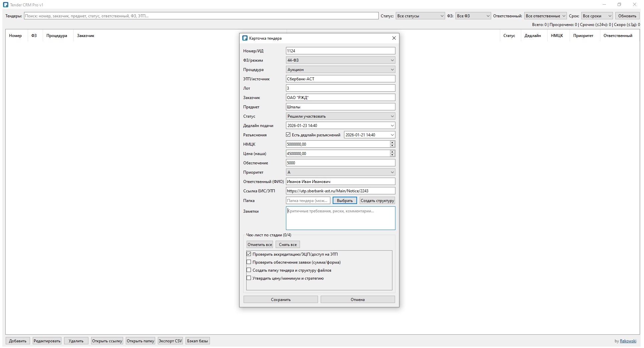Sort table by Номер column header
The height and width of the screenshot is (348, 644).
(x=15, y=36)
